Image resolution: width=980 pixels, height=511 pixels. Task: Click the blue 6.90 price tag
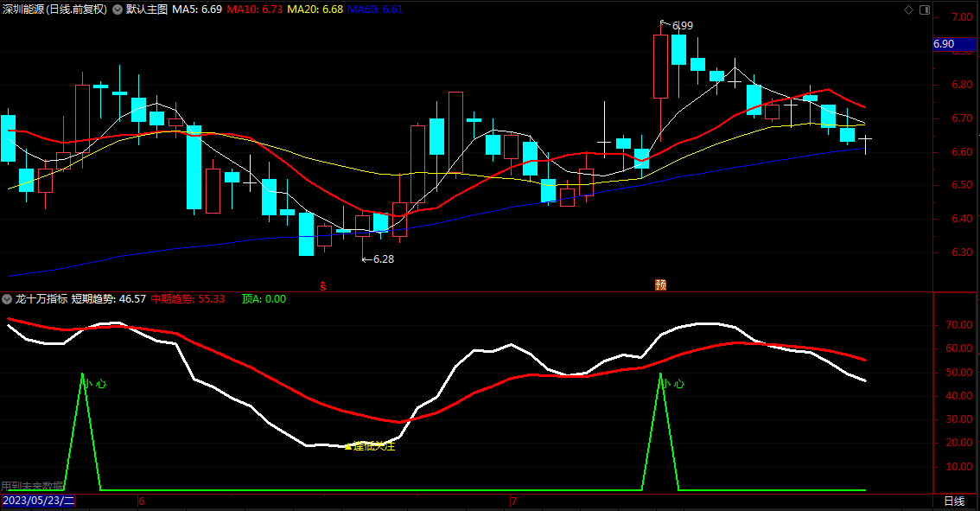click(954, 44)
